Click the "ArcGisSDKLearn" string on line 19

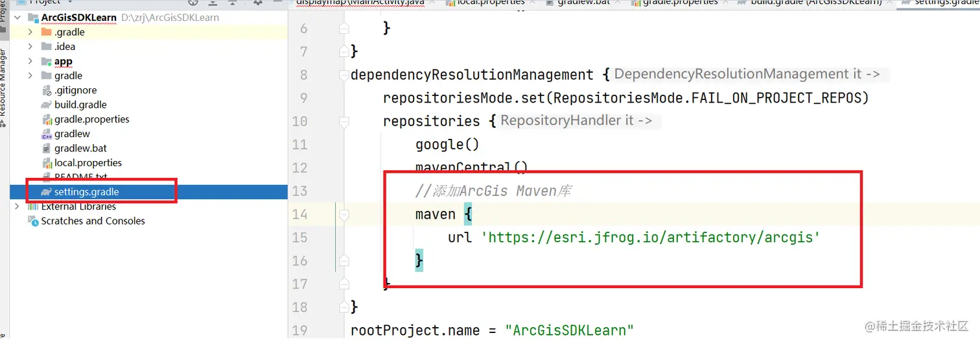570,330
